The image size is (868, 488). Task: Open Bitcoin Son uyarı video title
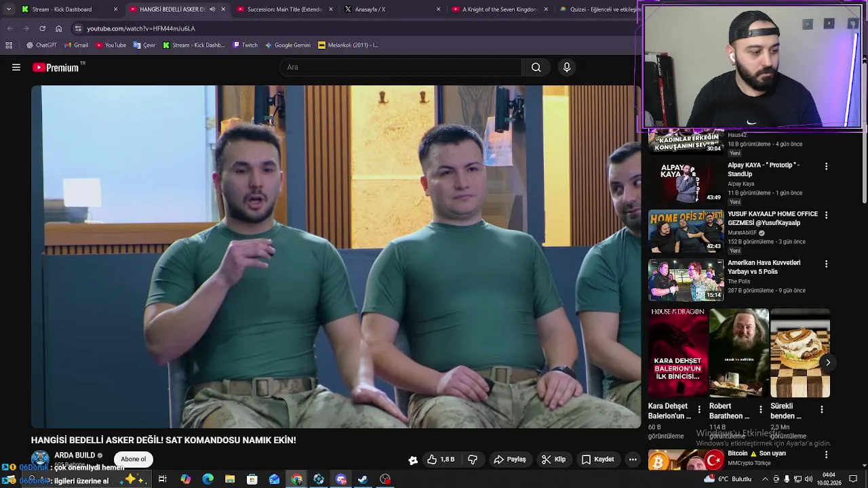757,453
